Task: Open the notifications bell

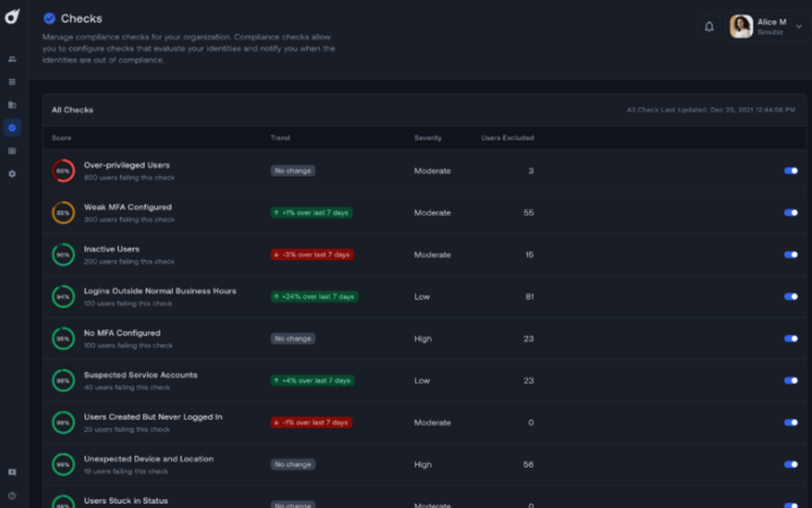Action: click(709, 27)
